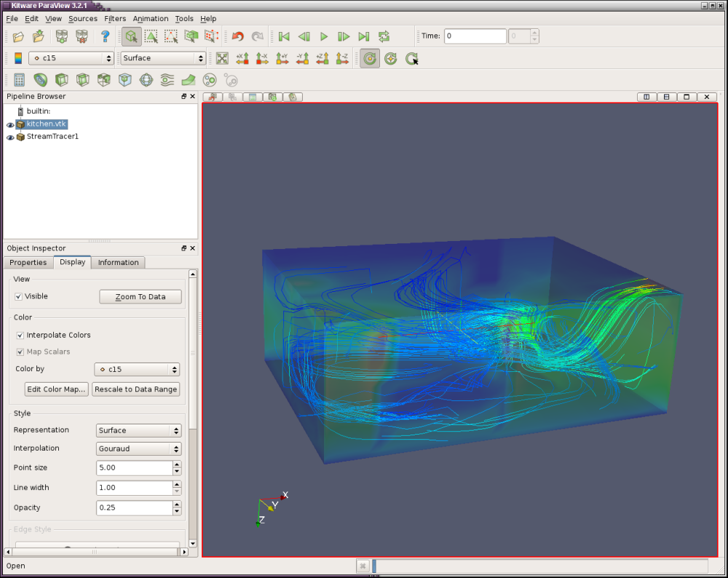Open the Interpolation Gouraud dropdown
This screenshot has width=728, height=578.
[138, 449]
